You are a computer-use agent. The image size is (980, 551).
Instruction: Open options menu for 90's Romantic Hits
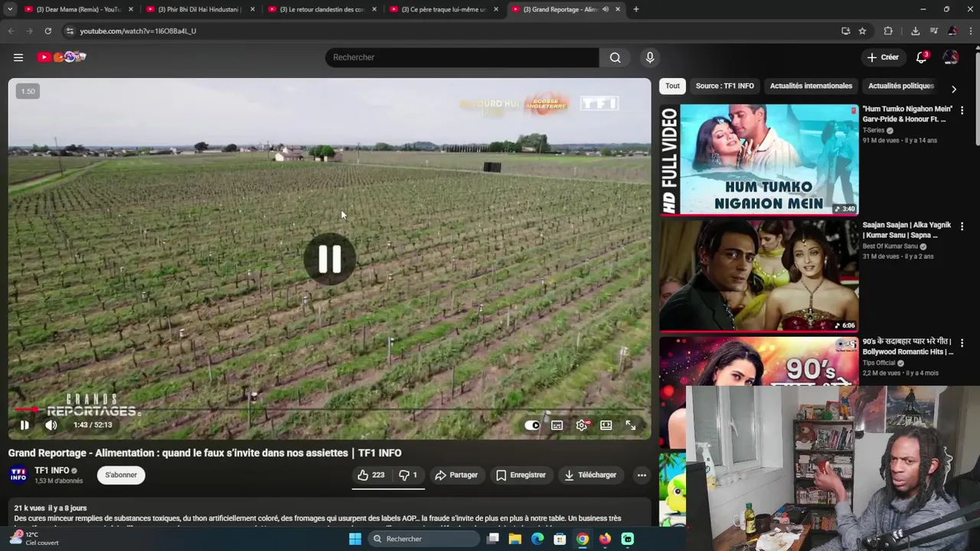(962, 343)
